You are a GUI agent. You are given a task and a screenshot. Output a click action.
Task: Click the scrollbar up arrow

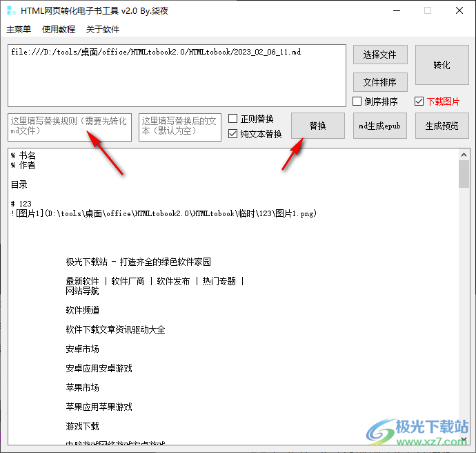[464, 155]
